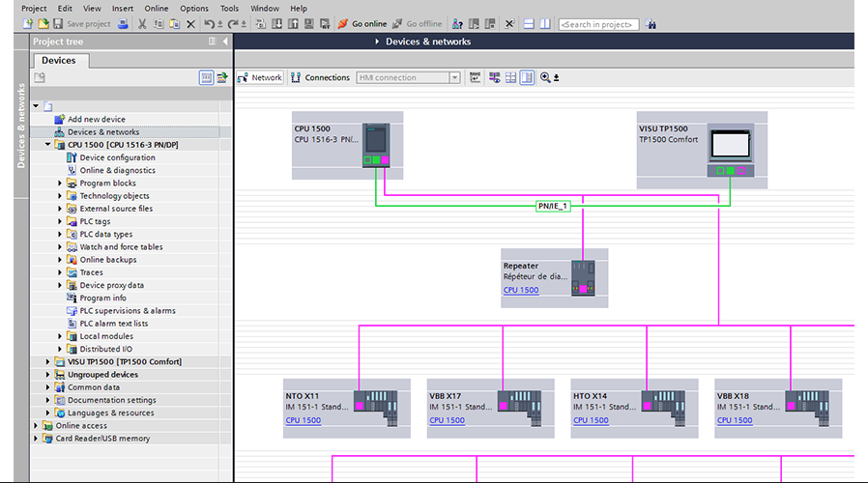Click the Delete X icon in toolbar
This screenshot has height=483, width=868.
190,24
